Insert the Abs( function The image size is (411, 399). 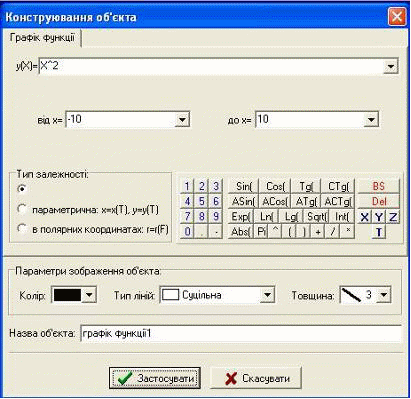coord(241,232)
